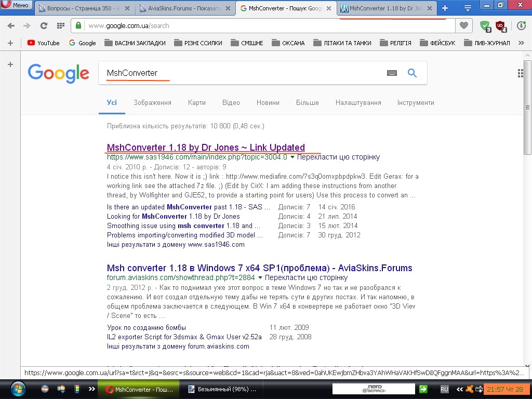Image resolution: width=532 pixels, height=399 pixels.
Task: Open 'Problems importing/converting modified 3D model' link
Action: (x=185, y=235)
